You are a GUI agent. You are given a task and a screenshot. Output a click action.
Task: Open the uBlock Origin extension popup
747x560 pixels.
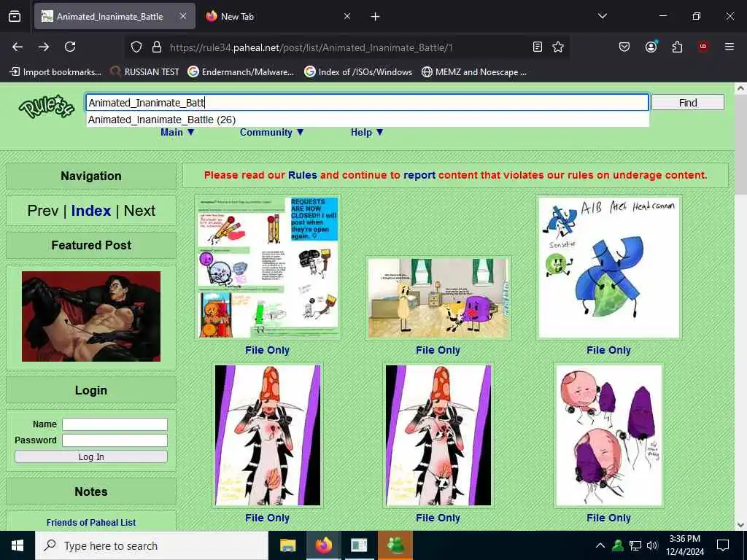coord(703,47)
